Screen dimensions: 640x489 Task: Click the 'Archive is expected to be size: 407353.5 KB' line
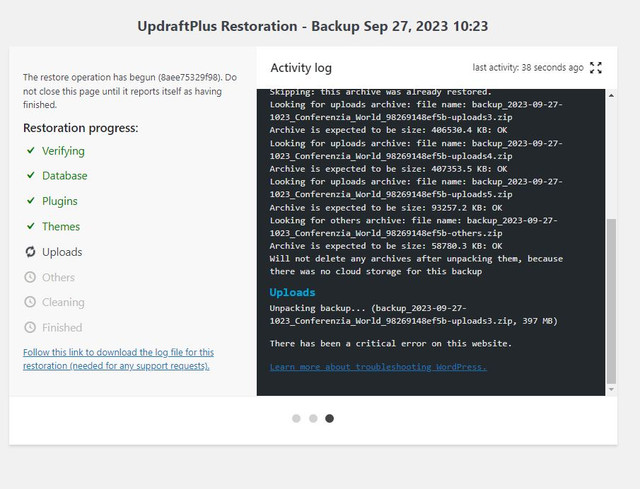tap(388, 169)
